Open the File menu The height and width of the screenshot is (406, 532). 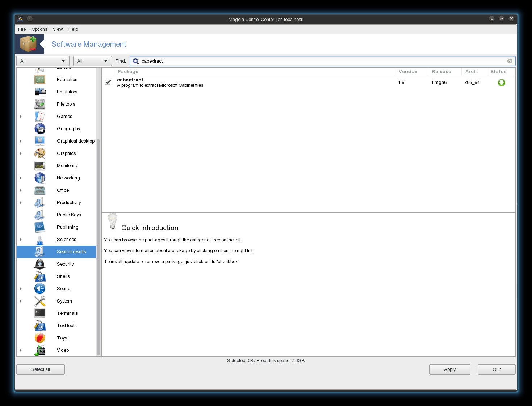(x=22, y=29)
